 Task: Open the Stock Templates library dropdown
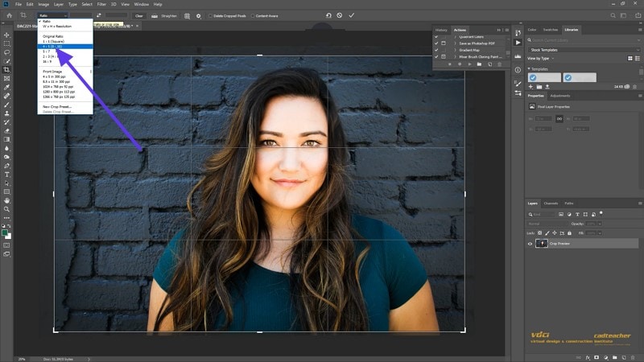point(583,50)
